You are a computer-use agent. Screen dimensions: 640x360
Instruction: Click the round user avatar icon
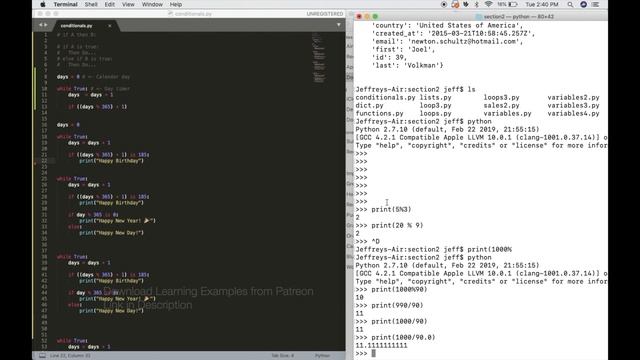pos(584,4)
